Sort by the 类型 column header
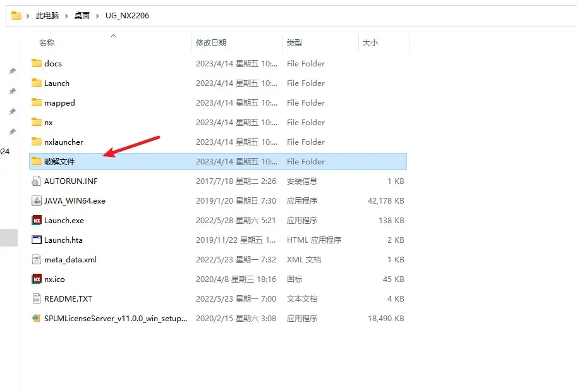The image size is (577, 392). point(295,43)
